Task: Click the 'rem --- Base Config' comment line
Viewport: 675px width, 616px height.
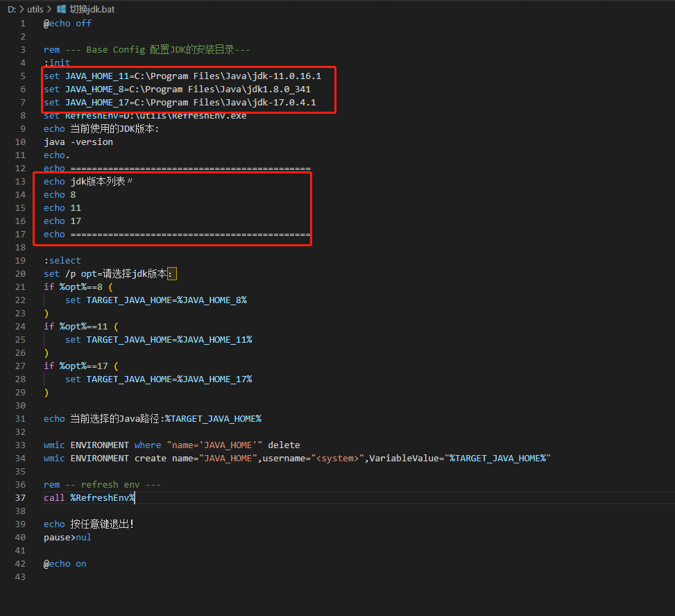Action: coord(147,49)
